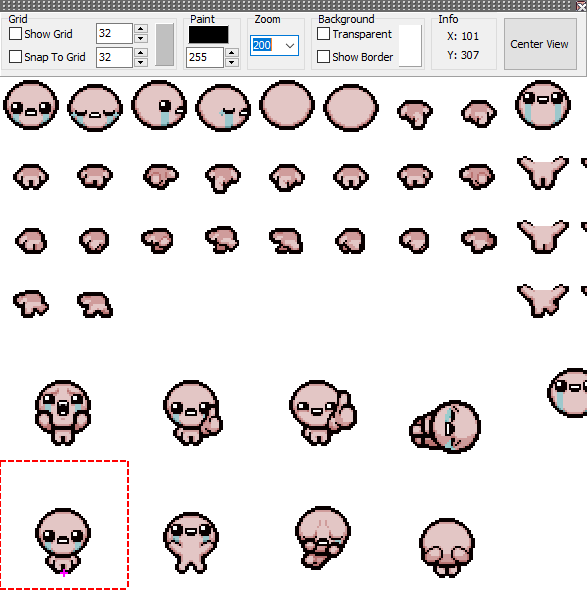Click the Paint alpha field showing 255
This screenshot has height=607, width=587.
204,57
